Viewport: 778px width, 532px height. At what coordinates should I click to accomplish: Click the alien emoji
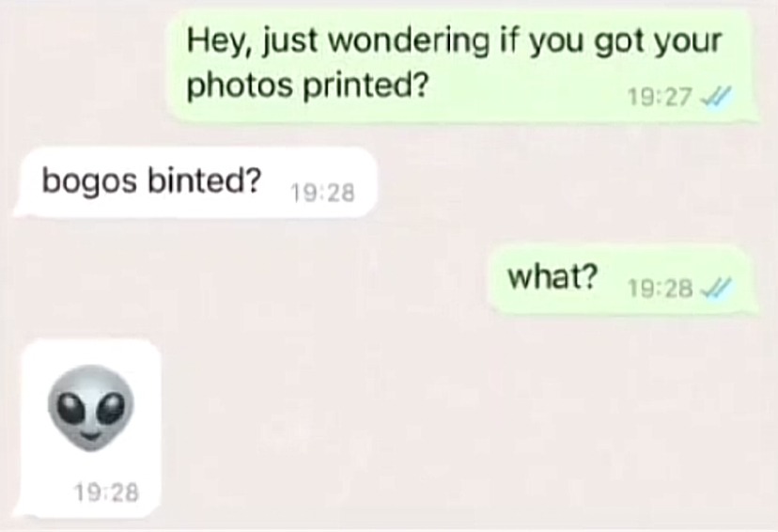click(91, 408)
